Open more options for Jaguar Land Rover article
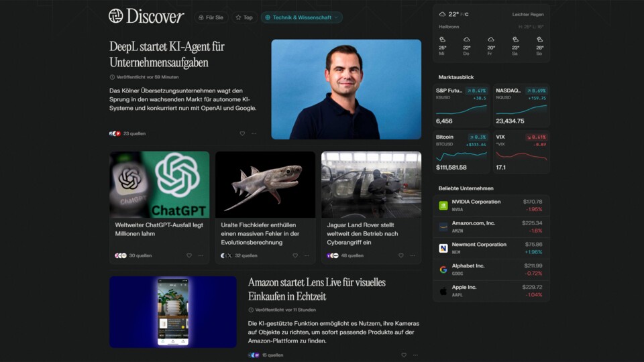 [x=413, y=255]
